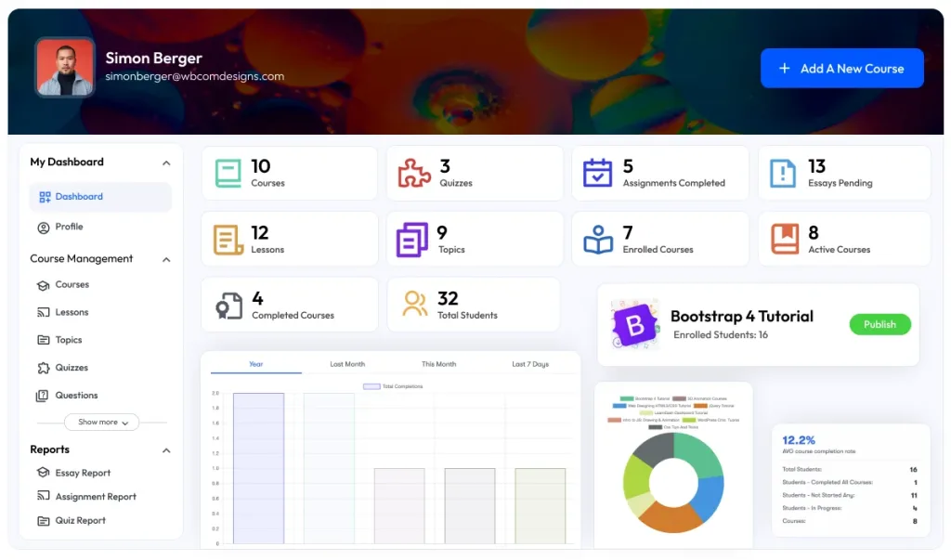Click the Simon Berger name heading

[153, 59]
